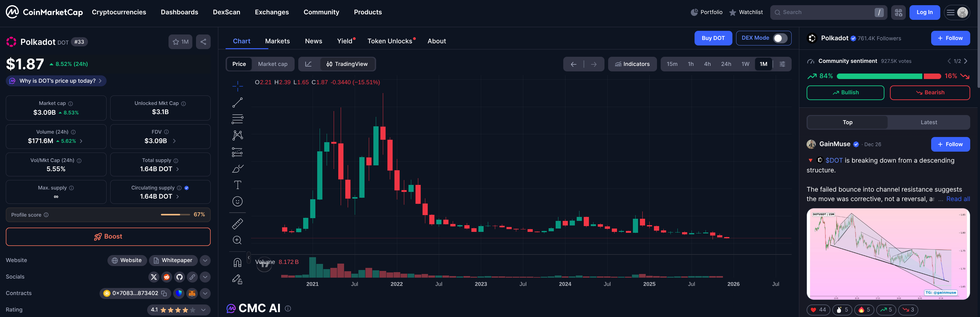
Task: Click the Boost button
Action: [x=108, y=237]
